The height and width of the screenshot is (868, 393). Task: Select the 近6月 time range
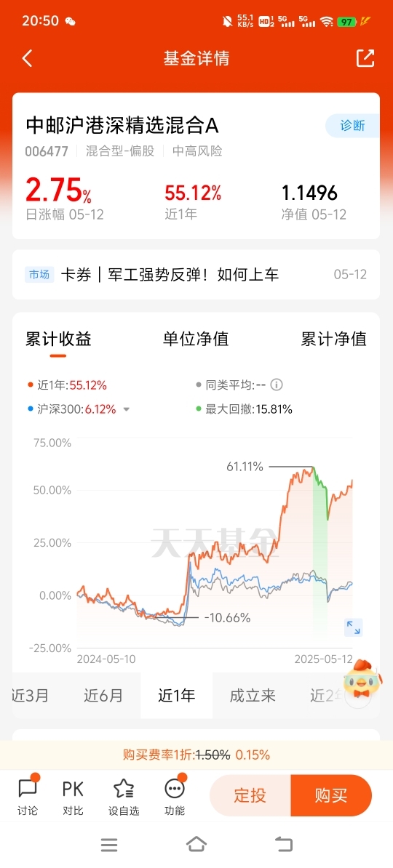click(103, 695)
